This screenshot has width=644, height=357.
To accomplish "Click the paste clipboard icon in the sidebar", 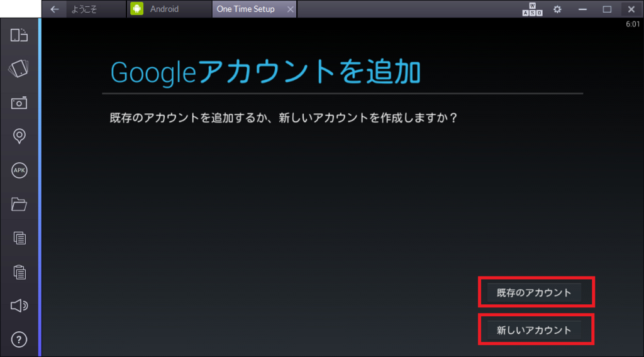I will tap(19, 272).
